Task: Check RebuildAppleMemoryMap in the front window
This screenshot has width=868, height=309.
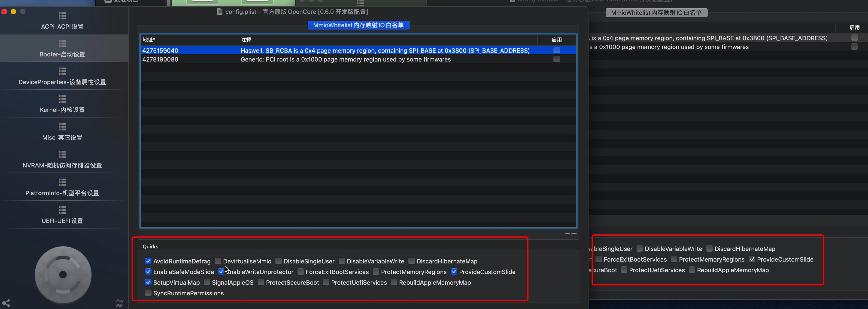Action: (x=394, y=282)
